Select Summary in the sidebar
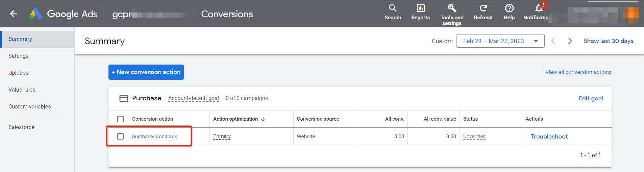Screen dimensions: 644x172 (37, 39)
